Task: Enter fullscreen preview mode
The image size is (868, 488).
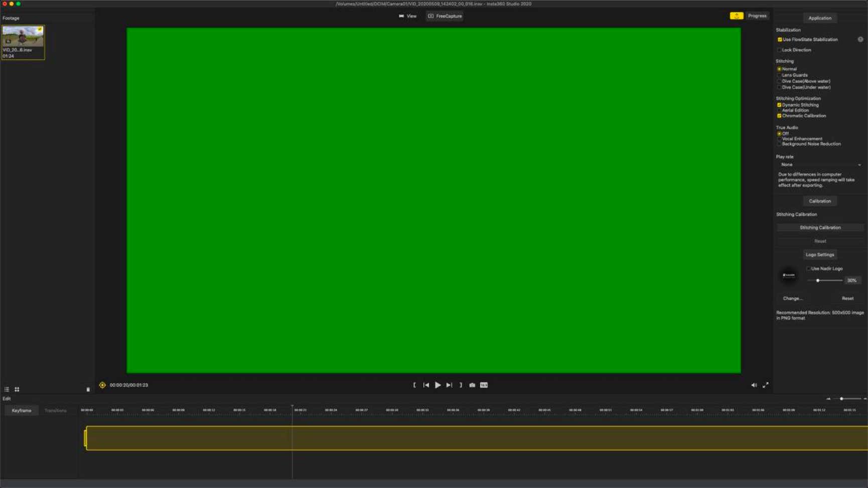Action: 766,385
